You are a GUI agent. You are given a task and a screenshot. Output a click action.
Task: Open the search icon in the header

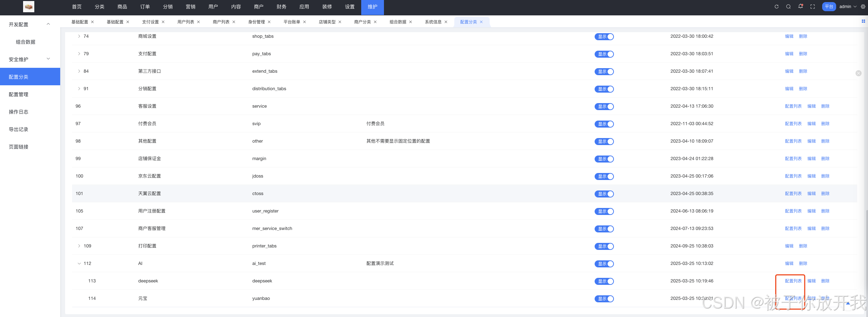(x=788, y=6)
